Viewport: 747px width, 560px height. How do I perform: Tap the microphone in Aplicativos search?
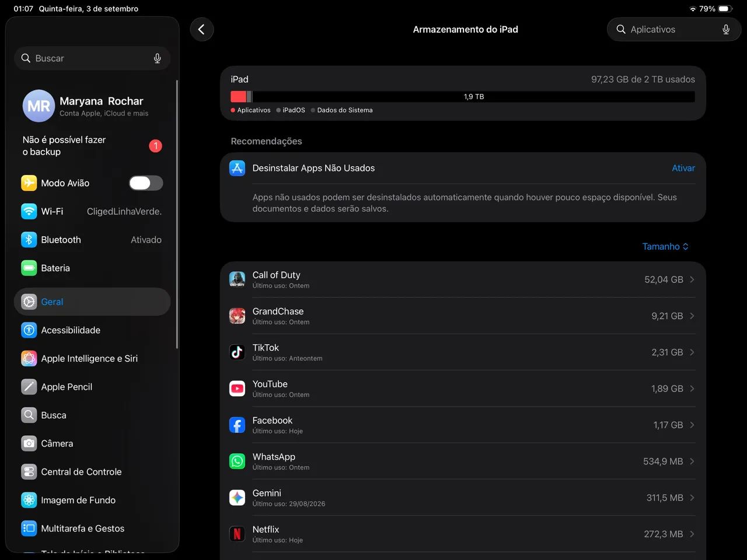pos(726,29)
